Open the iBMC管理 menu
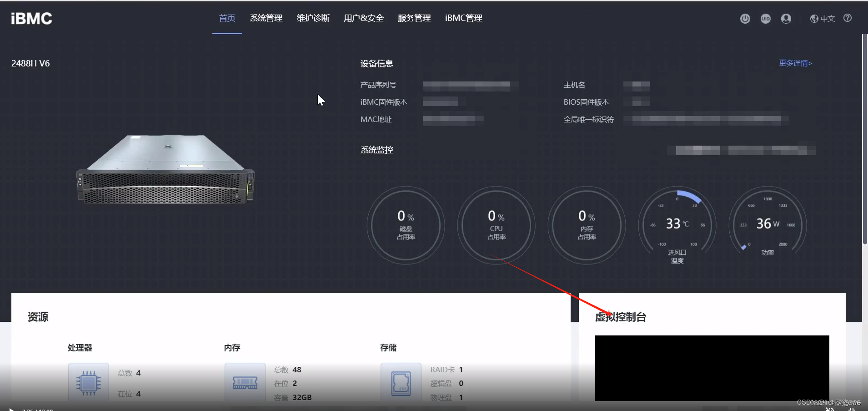The height and width of the screenshot is (411, 868). [x=463, y=18]
